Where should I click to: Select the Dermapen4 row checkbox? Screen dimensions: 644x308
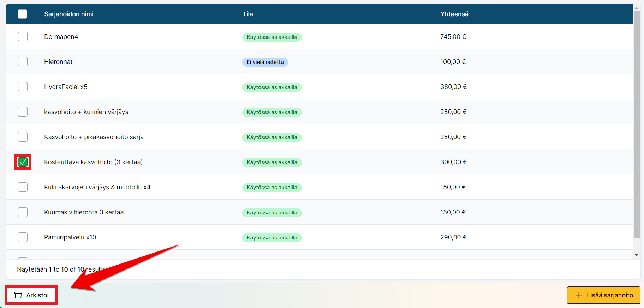point(23,37)
